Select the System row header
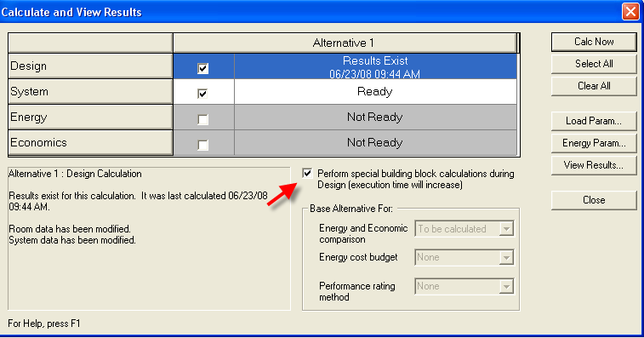 coord(90,91)
